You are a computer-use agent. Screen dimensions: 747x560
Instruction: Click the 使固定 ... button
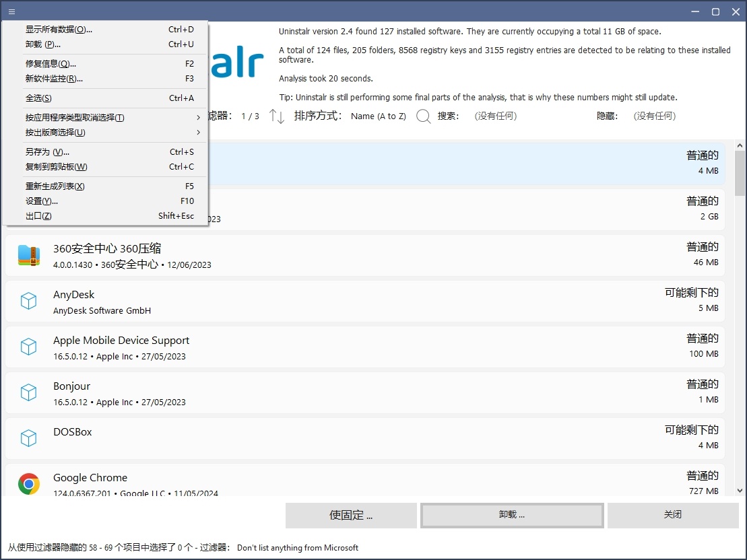pos(351,515)
